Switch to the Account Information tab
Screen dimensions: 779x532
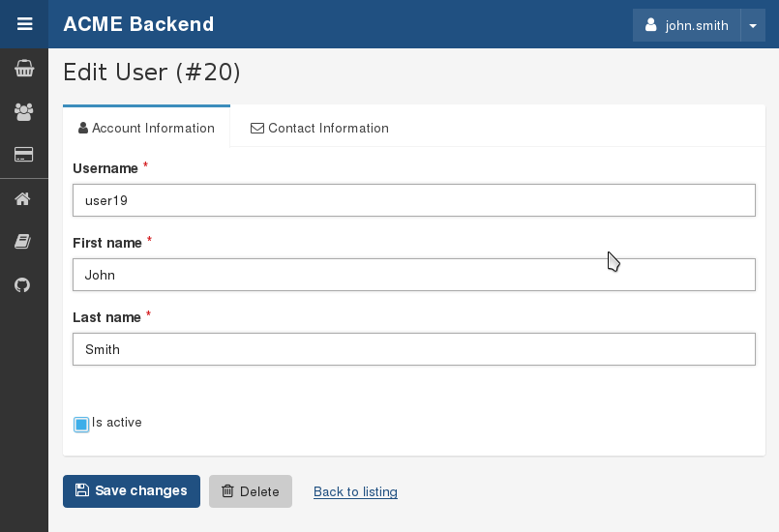tap(146, 128)
